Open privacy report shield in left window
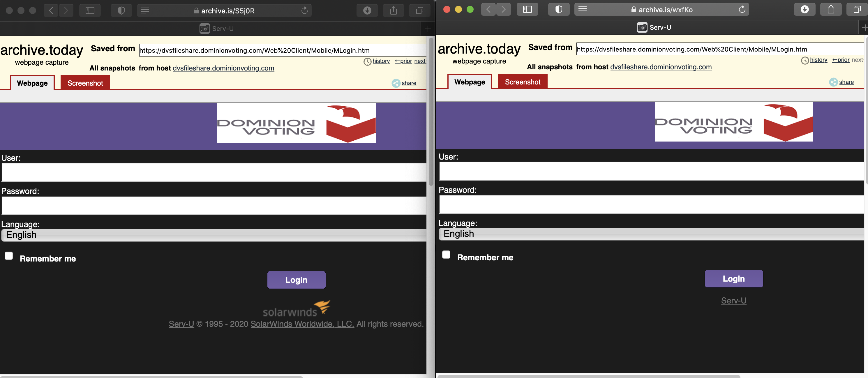Viewport: 868px width, 378px height. [x=121, y=10]
